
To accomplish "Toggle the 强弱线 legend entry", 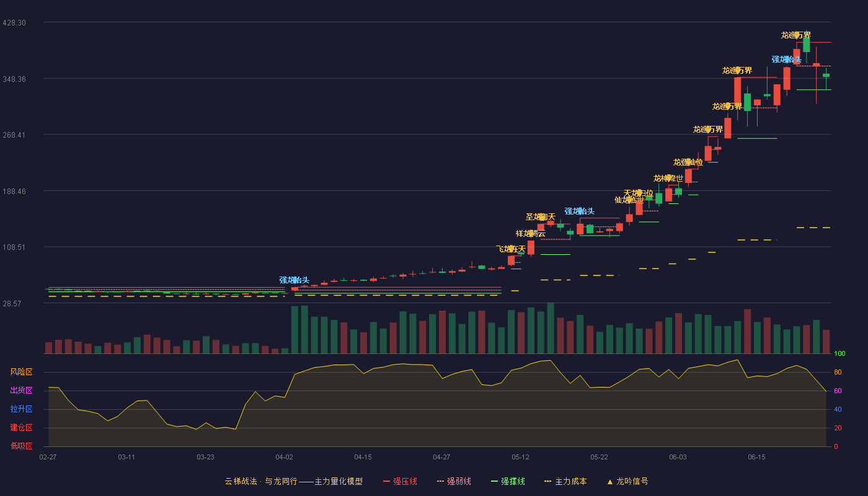I will click(454, 481).
